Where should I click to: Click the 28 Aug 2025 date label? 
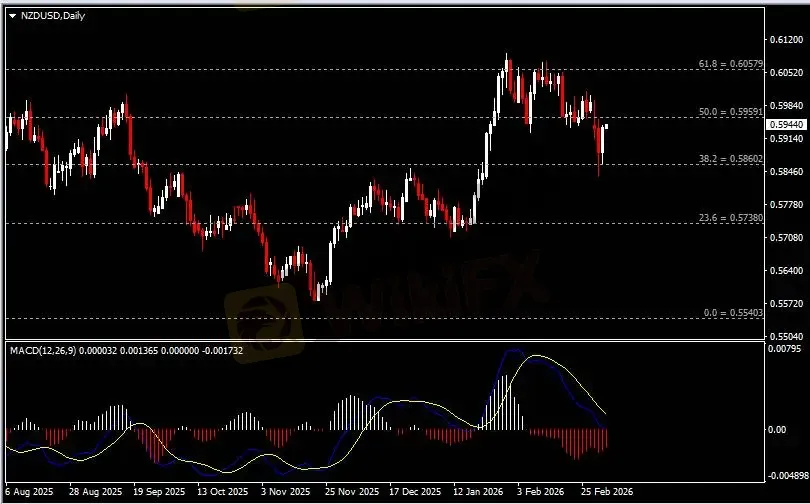(x=96, y=492)
